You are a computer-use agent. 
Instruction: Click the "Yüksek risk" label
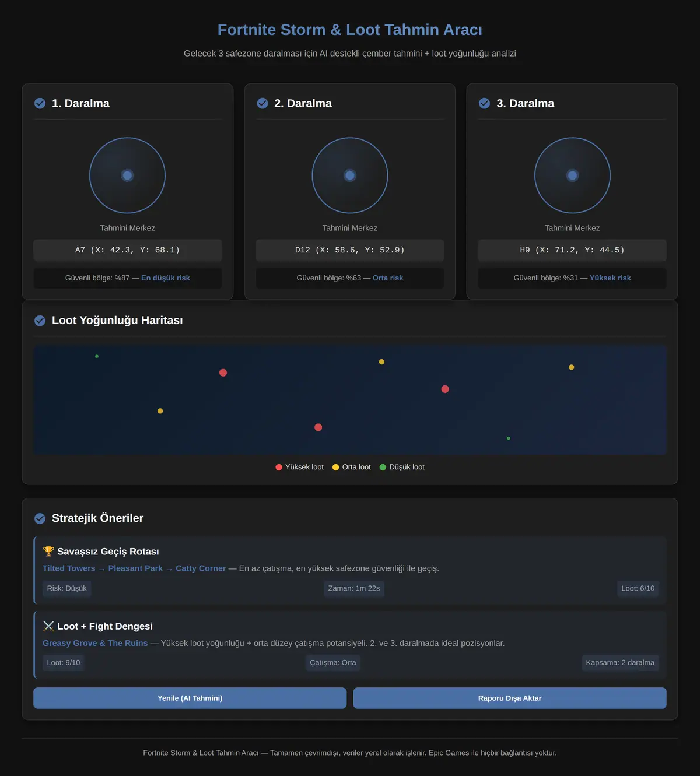pyautogui.click(x=610, y=278)
